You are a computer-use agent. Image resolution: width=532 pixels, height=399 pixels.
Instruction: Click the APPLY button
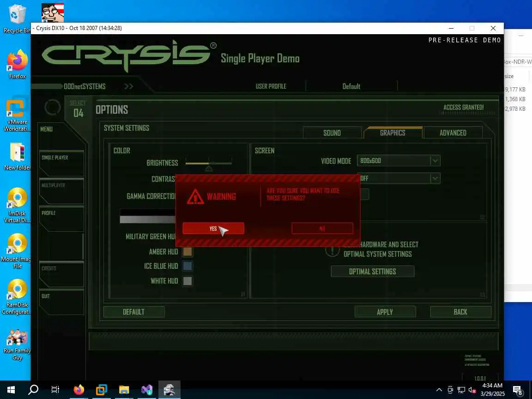click(385, 312)
